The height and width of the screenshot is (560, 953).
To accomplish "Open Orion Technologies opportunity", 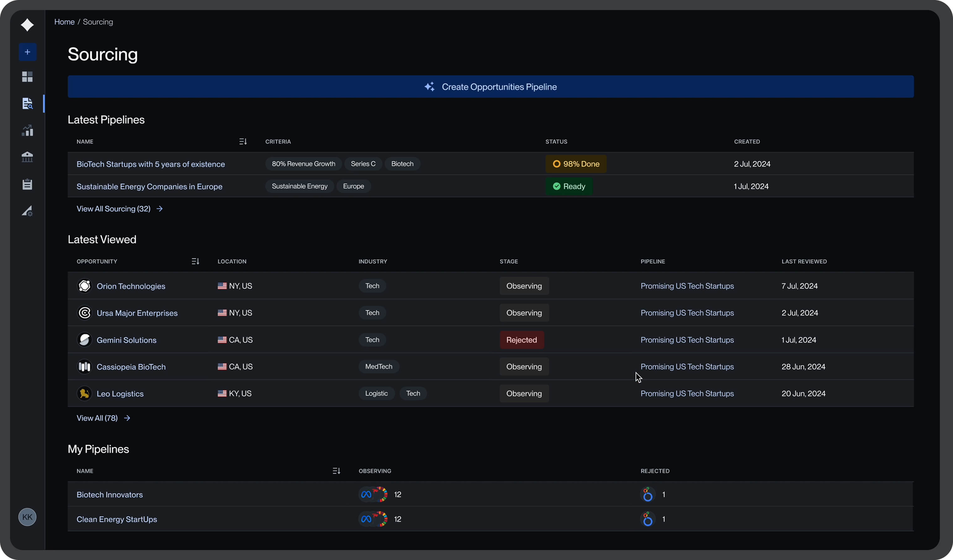I will coord(131,286).
